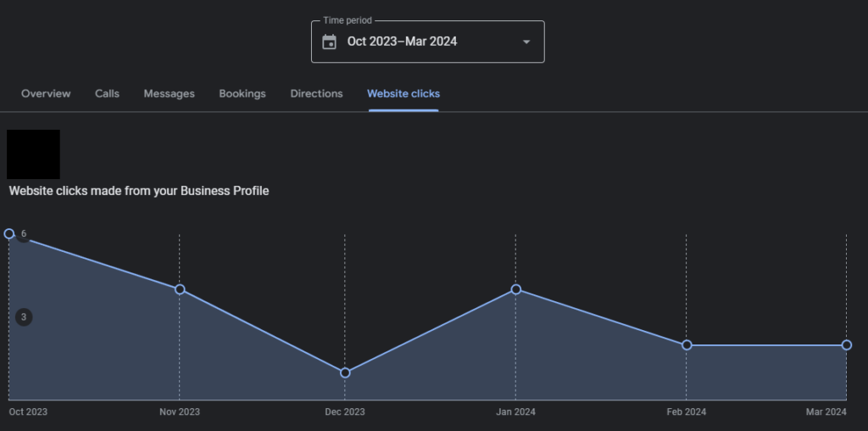
Task: Click the calendar icon in Time period
Action: 330,42
